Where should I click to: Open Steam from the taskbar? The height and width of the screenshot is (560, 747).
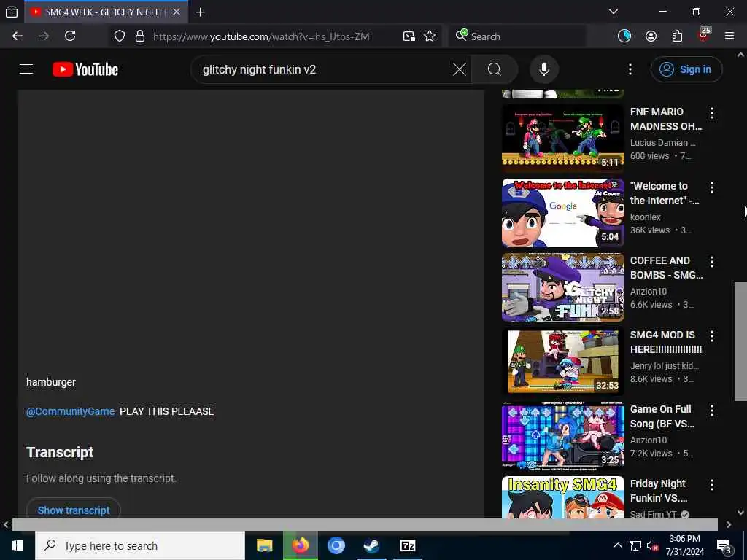click(371, 545)
